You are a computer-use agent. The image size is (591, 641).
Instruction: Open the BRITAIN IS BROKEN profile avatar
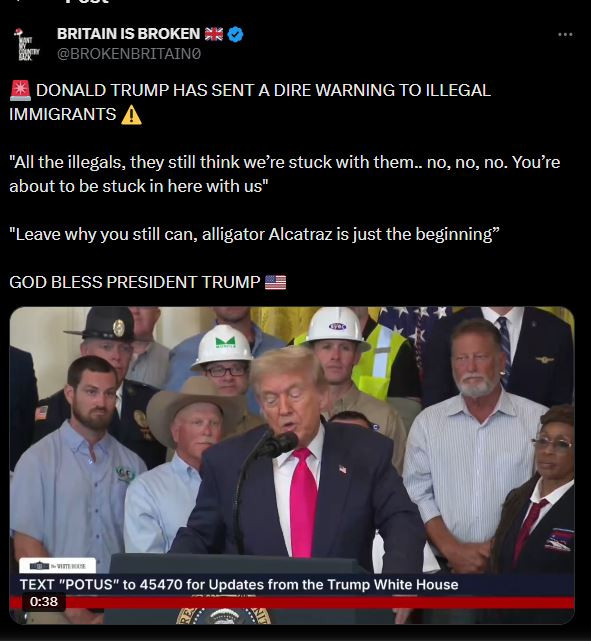coord(27,44)
